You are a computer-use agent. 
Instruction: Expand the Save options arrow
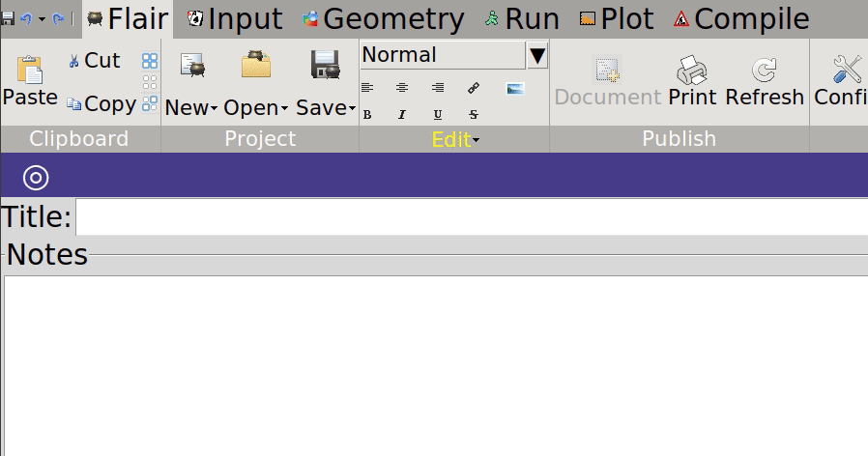[x=352, y=108]
